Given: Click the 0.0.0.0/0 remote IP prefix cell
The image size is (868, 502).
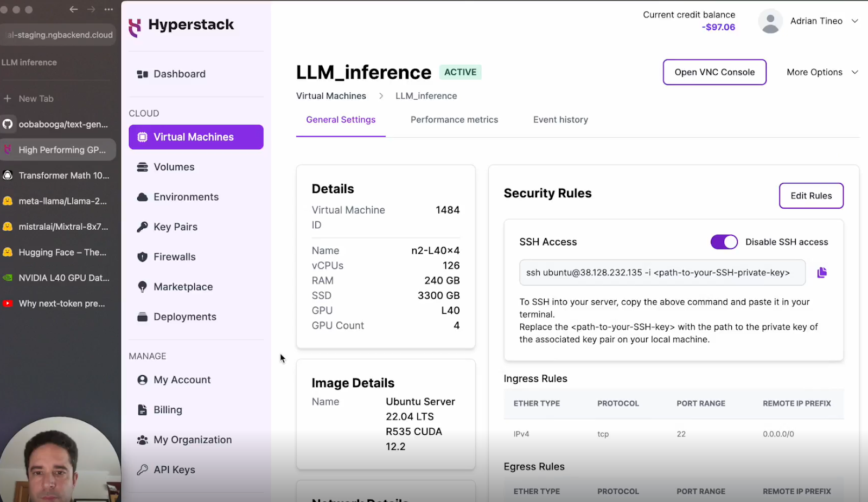Looking at the screenshot, I should pos(778,434).
